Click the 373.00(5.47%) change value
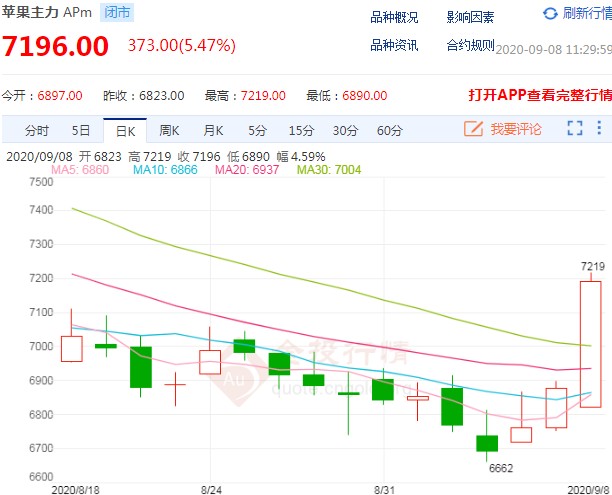 click(182, 45)
